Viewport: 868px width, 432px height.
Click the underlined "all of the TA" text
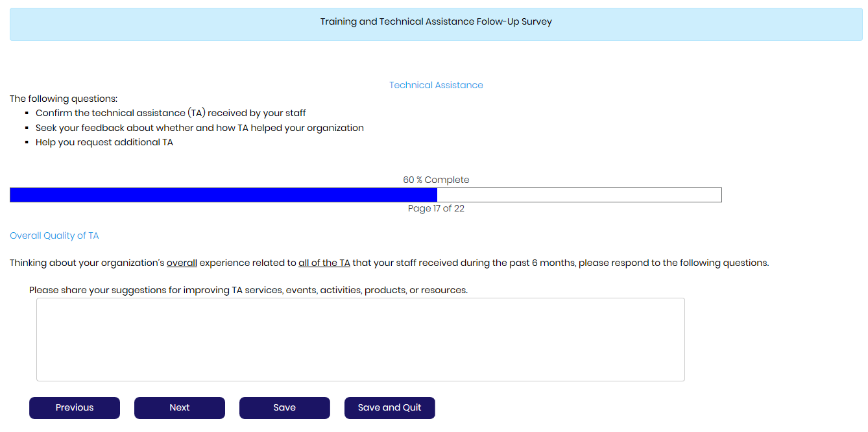tap(324, 263)
